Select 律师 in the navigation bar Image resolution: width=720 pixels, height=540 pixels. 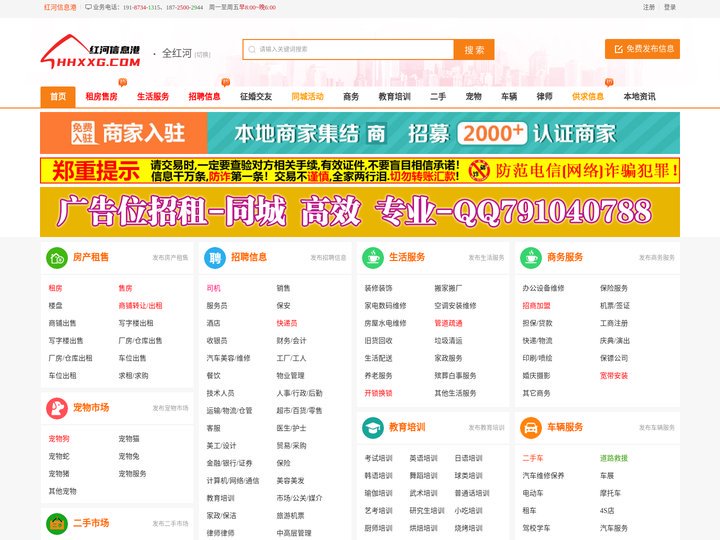click(x=545, y=96)
